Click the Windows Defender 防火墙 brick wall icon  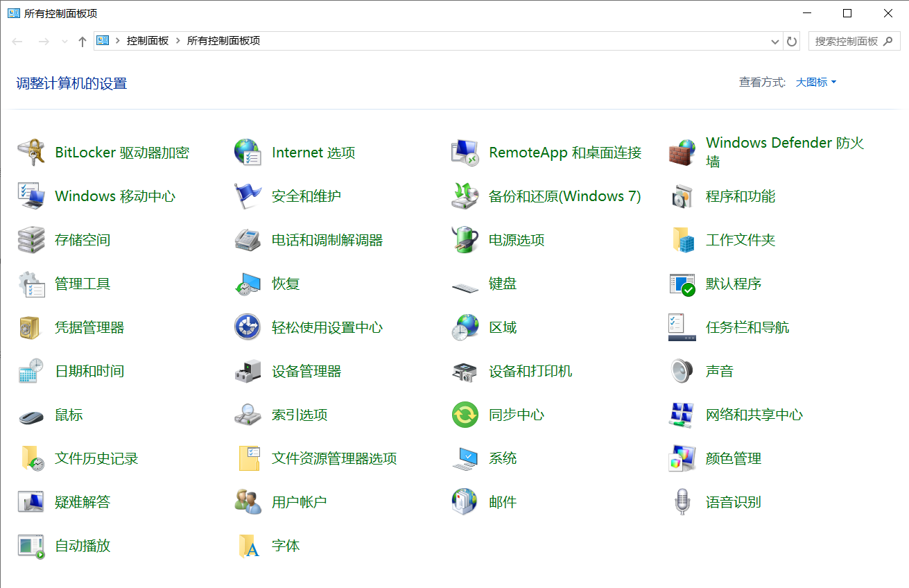click(x=682, y=153)
